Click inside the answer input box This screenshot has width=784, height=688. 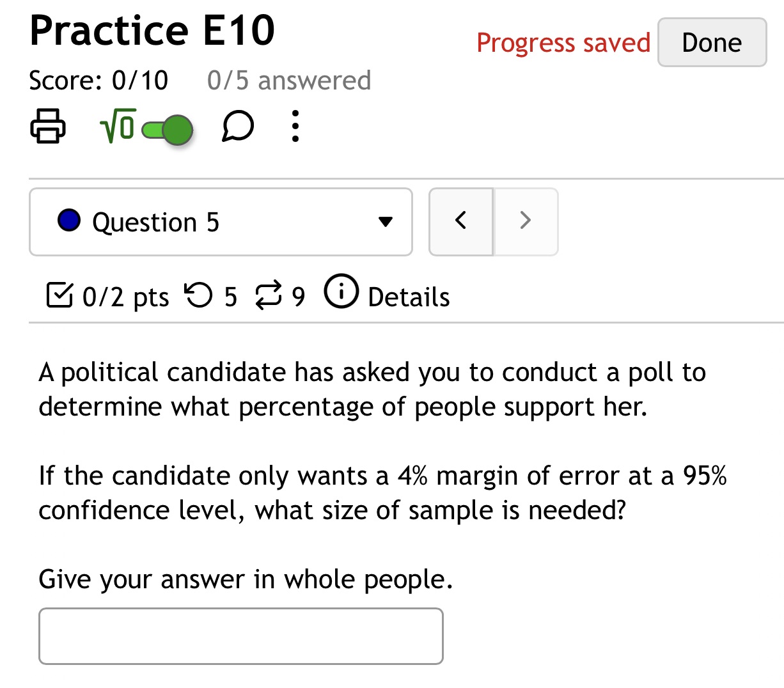click(240, 636)
